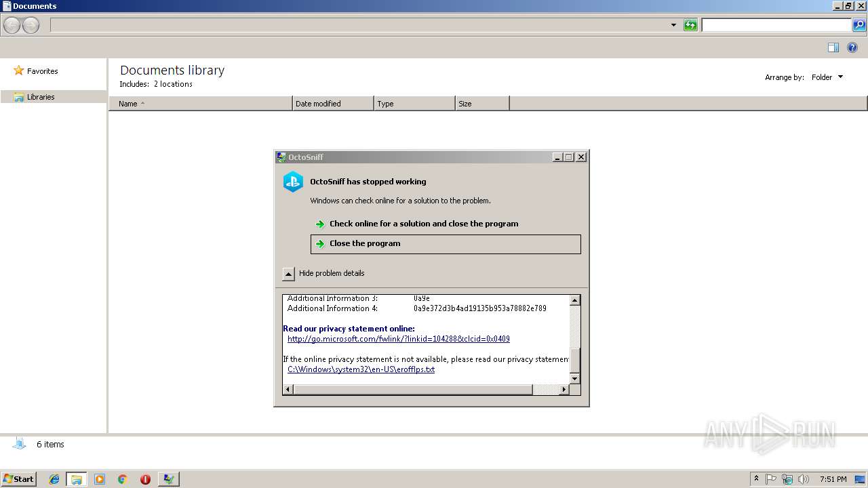Image resolution: width=868 pixels, height=488 pixels.
Task: Click Additional Information 4 value text
Action: (x=480, y=308)
